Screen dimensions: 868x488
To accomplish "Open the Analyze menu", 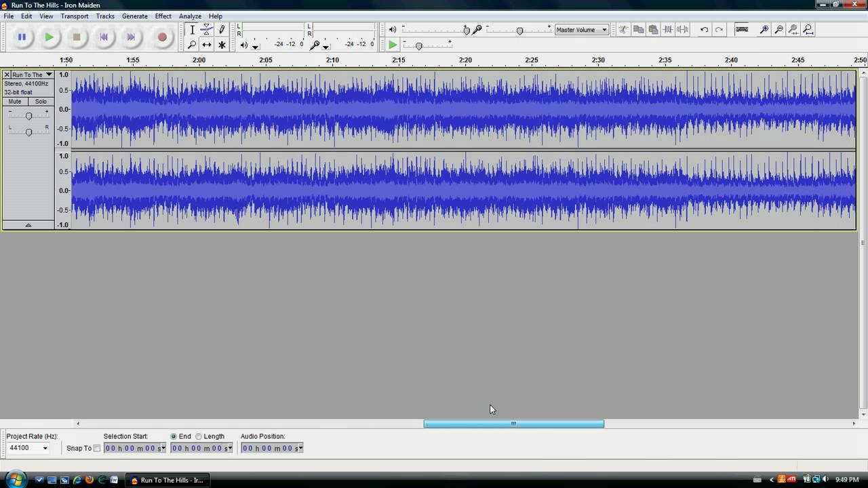I will 190,16.
